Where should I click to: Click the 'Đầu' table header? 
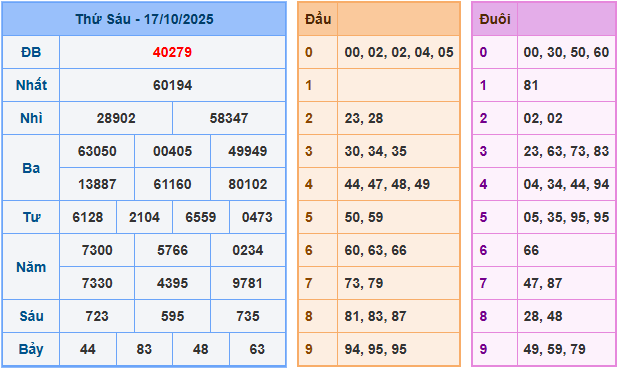pos(318,19)
